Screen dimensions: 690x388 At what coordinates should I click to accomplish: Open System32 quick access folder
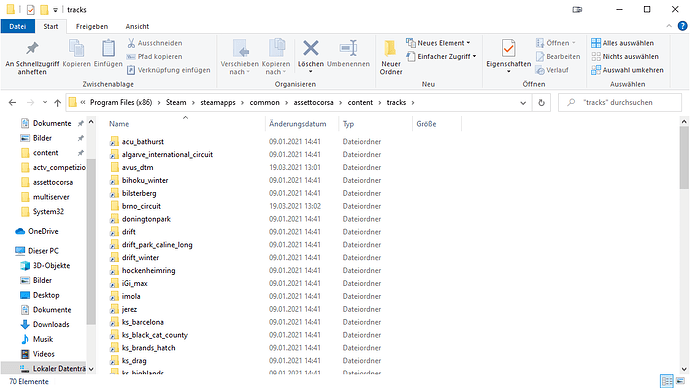(x=48, y=211)
